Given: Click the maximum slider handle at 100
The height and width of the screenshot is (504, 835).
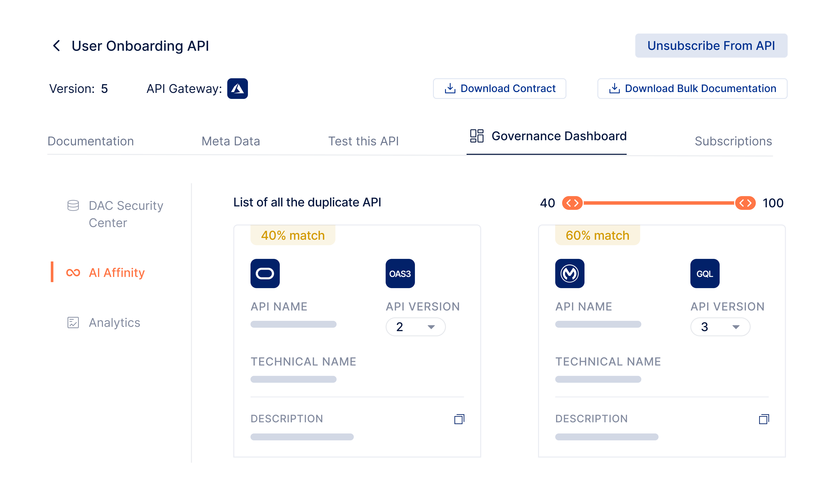Looking at the screenshot, I should coord(745,203).
